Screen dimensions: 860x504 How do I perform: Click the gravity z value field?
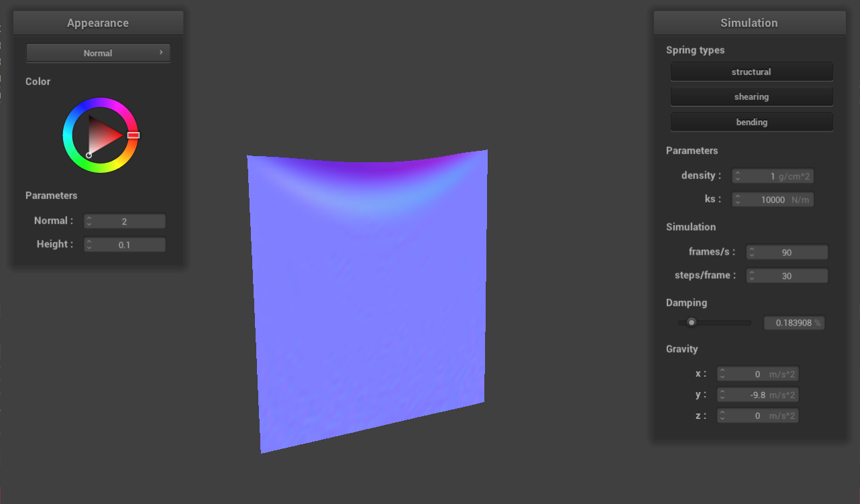(x=758, y=416)
